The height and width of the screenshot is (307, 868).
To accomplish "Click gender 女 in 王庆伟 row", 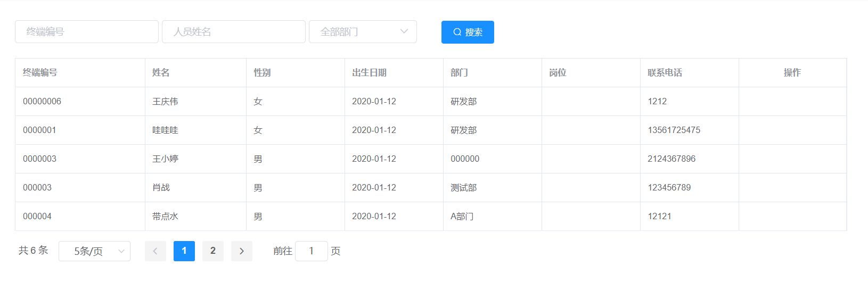I will (258, 102).
